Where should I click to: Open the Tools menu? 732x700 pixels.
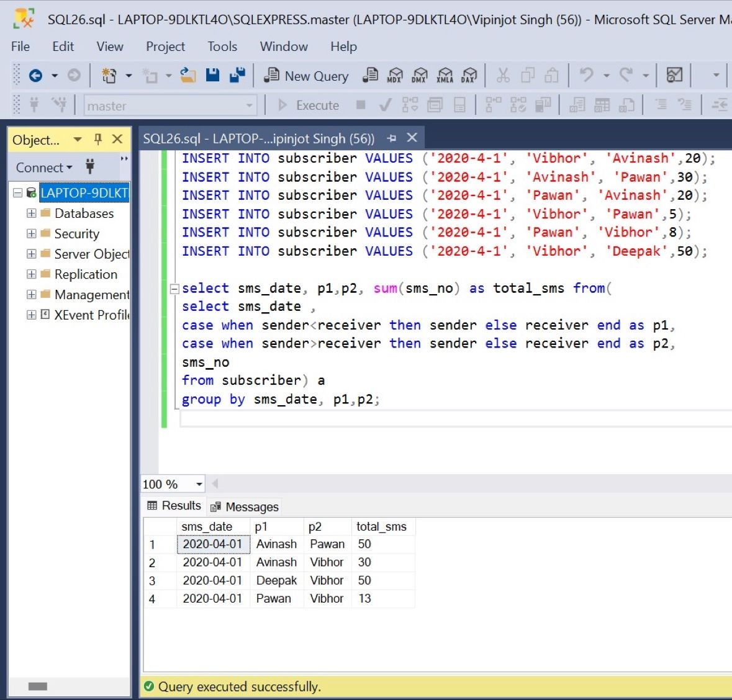click(222, 47)
